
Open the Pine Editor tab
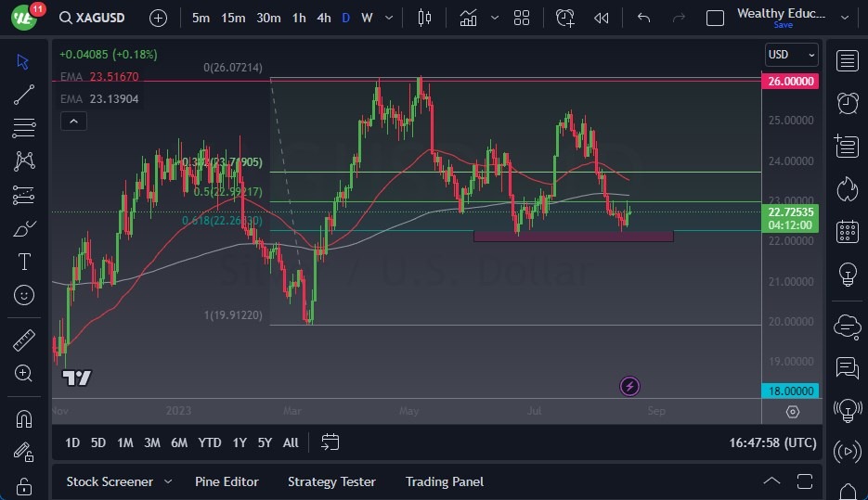click(x=227, y=481)
